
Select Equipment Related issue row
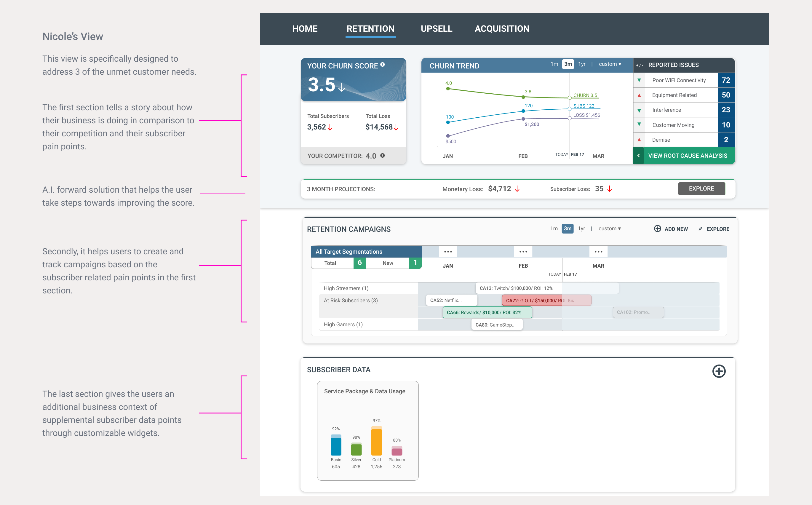[684, 95]
